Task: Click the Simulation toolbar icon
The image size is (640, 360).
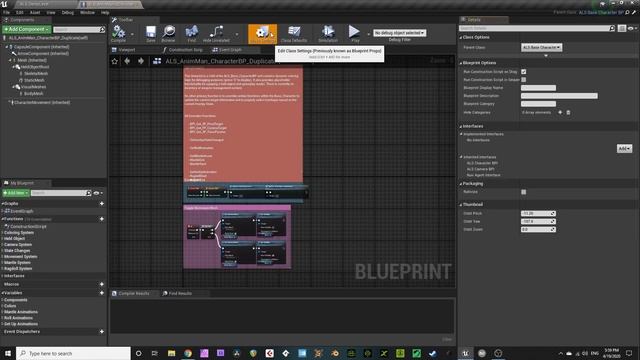Action: point(328,33)
